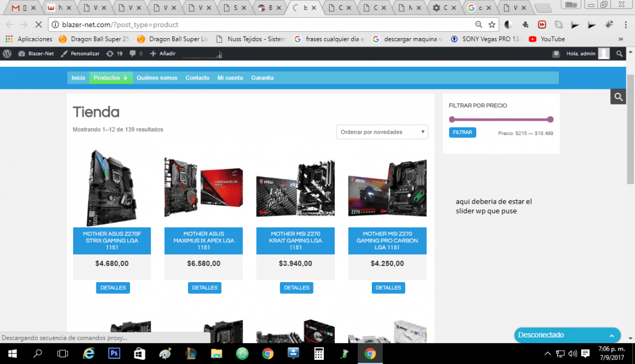Open the Nuss Tejidos bookmark
This screenshot has width=635, height=364.
[251, 39]
